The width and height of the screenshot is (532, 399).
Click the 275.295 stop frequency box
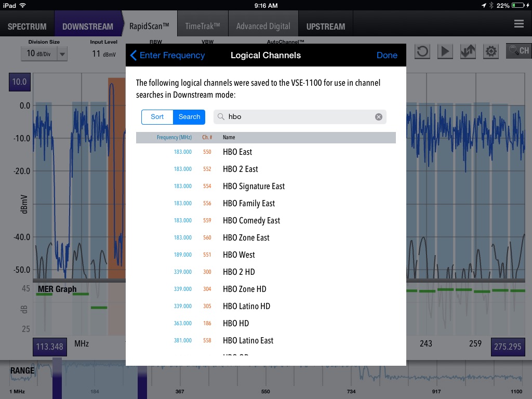click(x=508, y=347)
